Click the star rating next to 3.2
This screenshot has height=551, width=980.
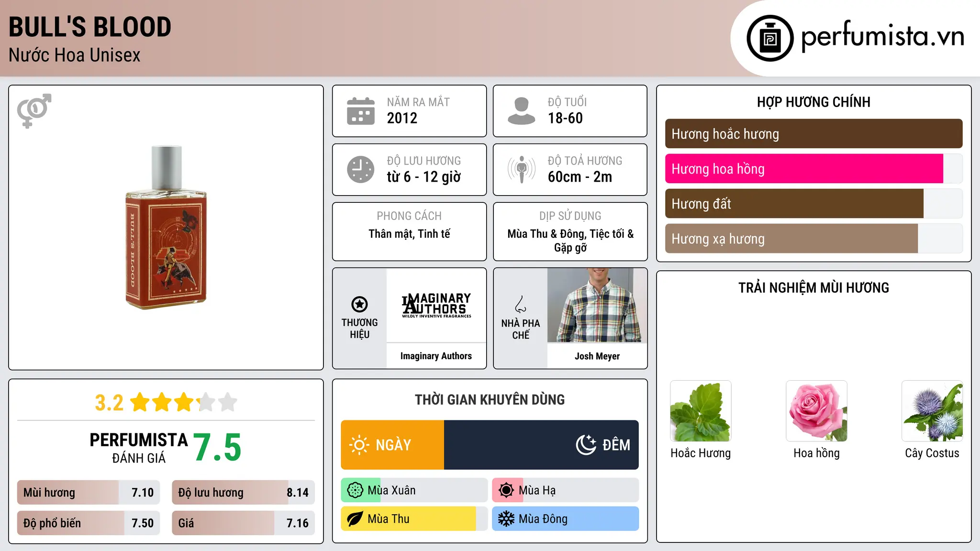184,402
